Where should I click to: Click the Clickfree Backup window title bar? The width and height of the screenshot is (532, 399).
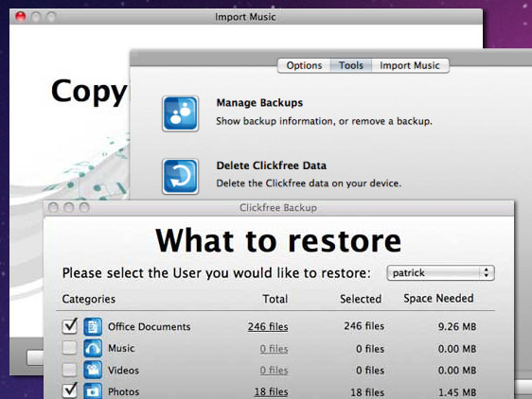pyautogui.click(x=278, y=207)
